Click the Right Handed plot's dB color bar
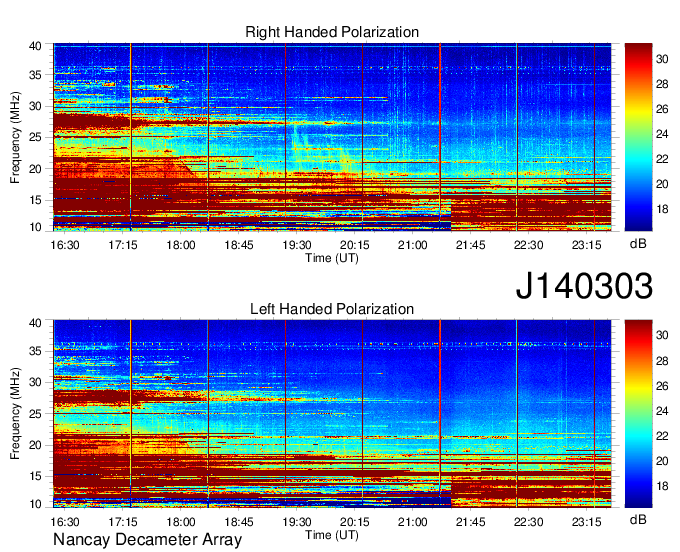Screen dimensions: 680x552 (638, 137)
